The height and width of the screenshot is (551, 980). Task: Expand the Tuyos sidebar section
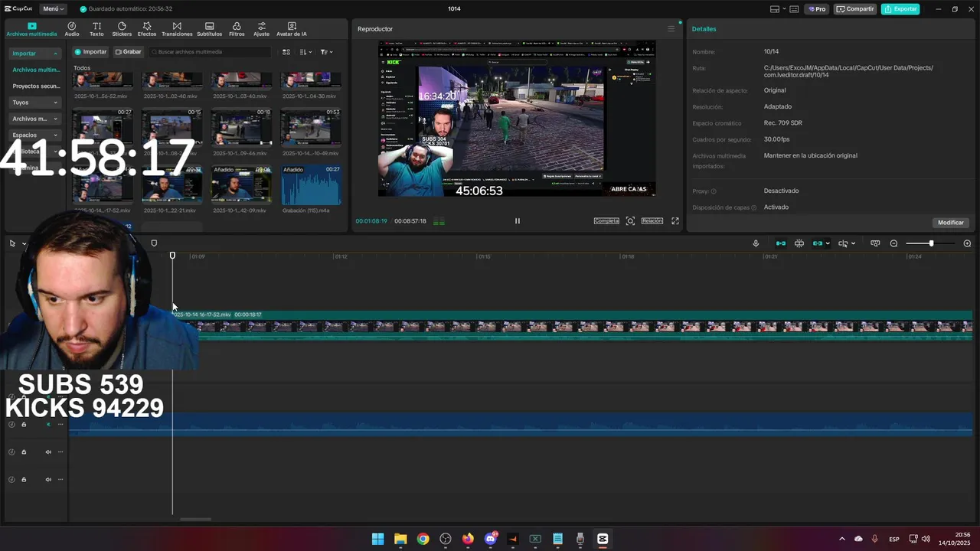35,103
